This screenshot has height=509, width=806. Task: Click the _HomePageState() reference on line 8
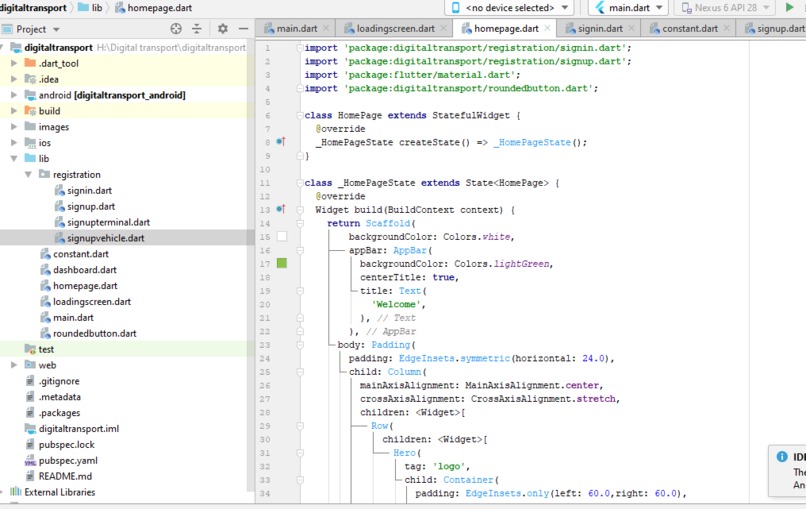[x=540, y=142]
